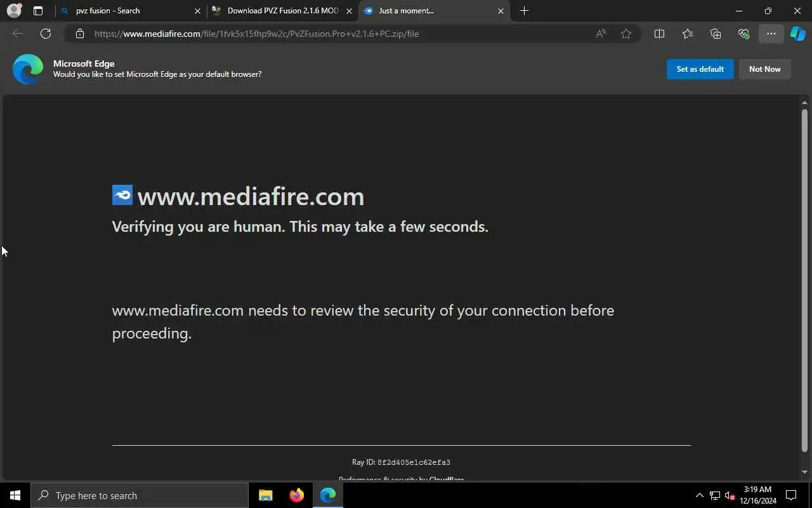Launch Firefox from taskbar
The image size is (812, 508).
[297, 495]
